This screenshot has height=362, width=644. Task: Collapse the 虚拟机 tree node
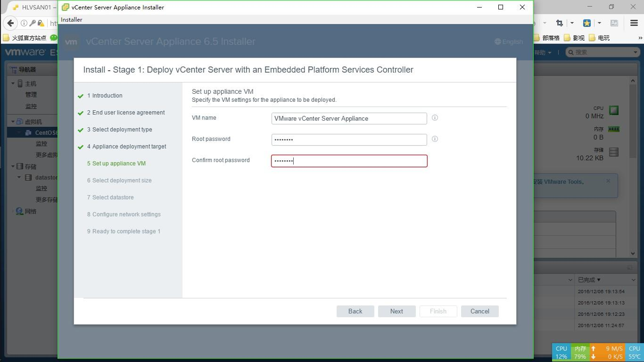(13, 122)
